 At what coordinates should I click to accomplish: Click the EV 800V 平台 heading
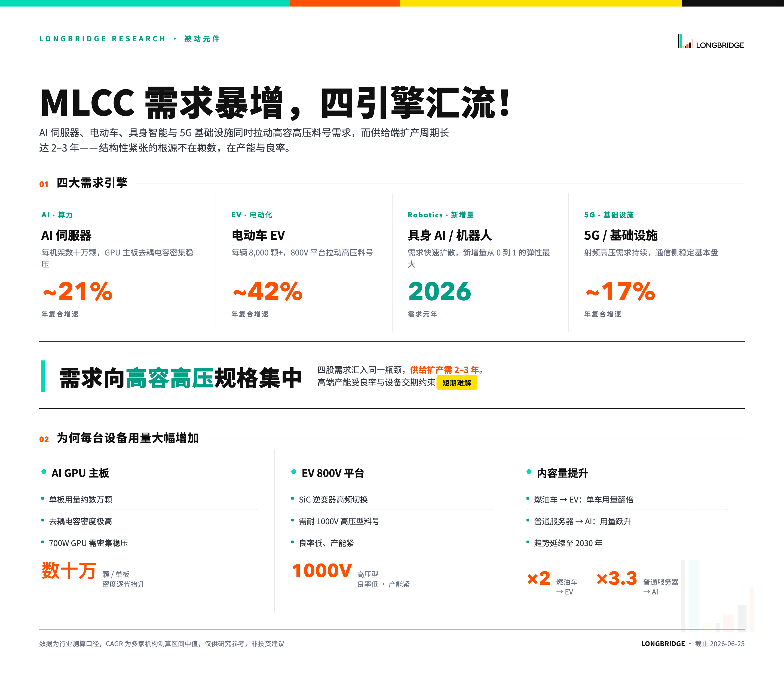(x=333, y=473)
